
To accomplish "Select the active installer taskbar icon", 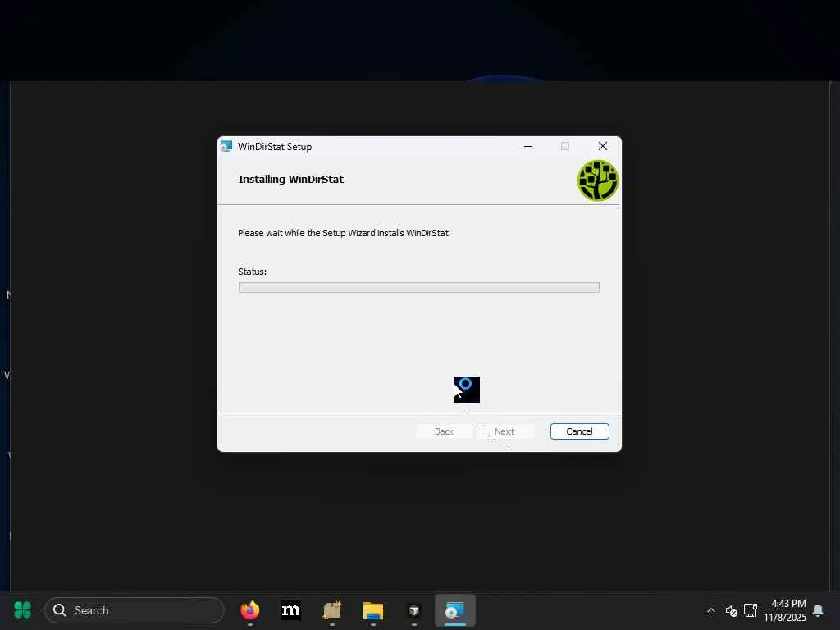I will click(454, 610).
